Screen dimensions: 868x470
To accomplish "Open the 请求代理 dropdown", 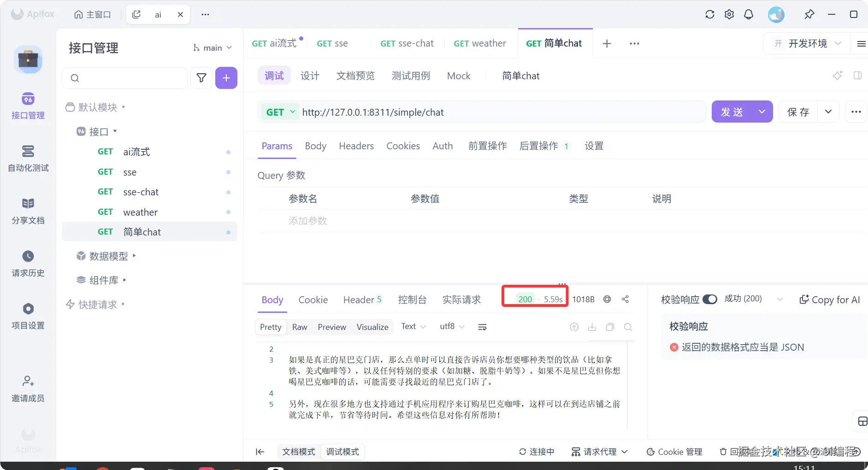I will pyautogui.click(x=599, y=452).
